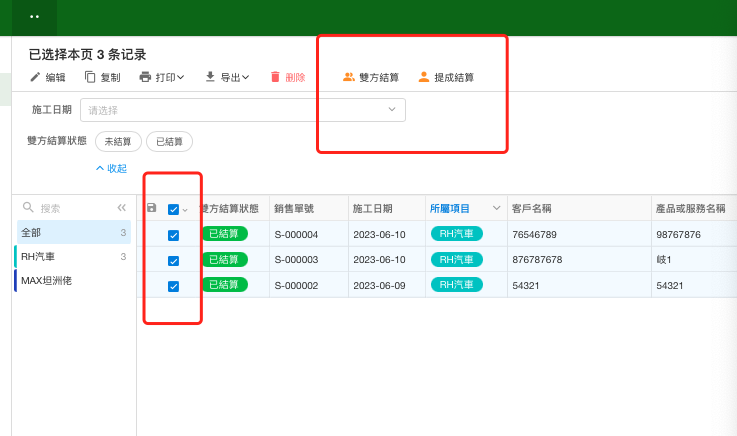Click the 已結算 badge in row S-000004

point(225,234)
